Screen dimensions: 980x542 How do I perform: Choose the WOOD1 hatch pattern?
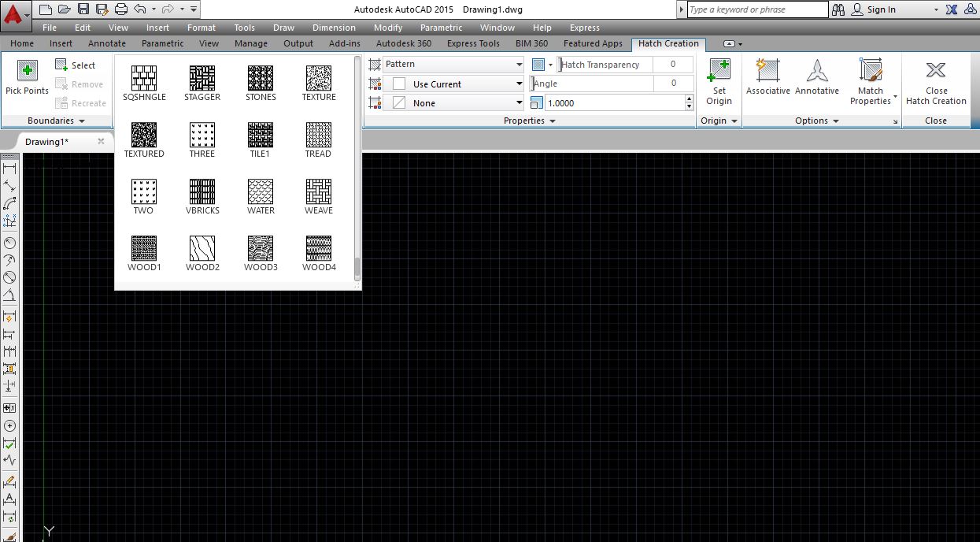144,253
